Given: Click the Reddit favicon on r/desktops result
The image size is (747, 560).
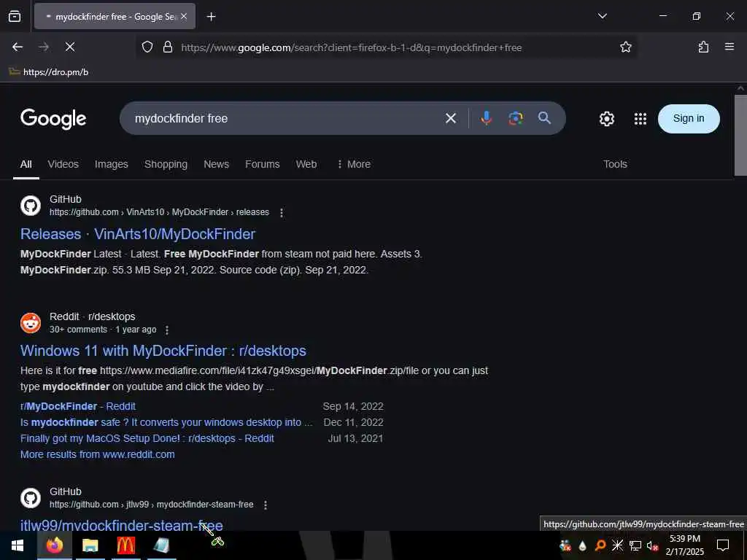Looking at the screenshot, I should tap(31, 323).
